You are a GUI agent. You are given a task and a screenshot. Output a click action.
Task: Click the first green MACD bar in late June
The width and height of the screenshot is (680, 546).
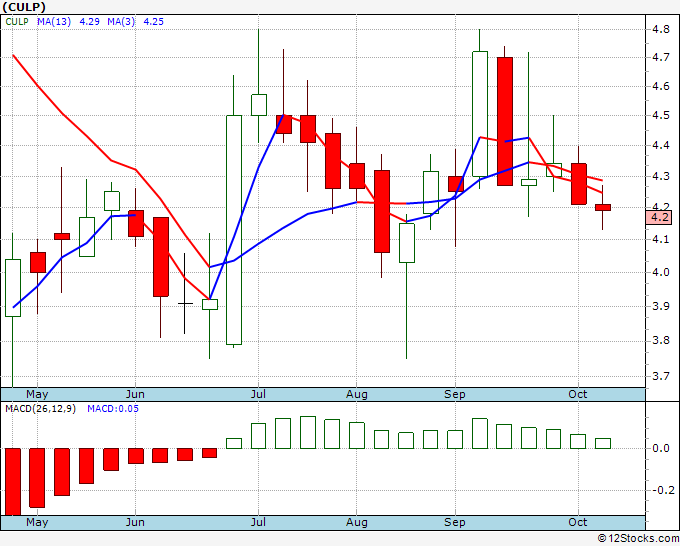click(234, 443)
